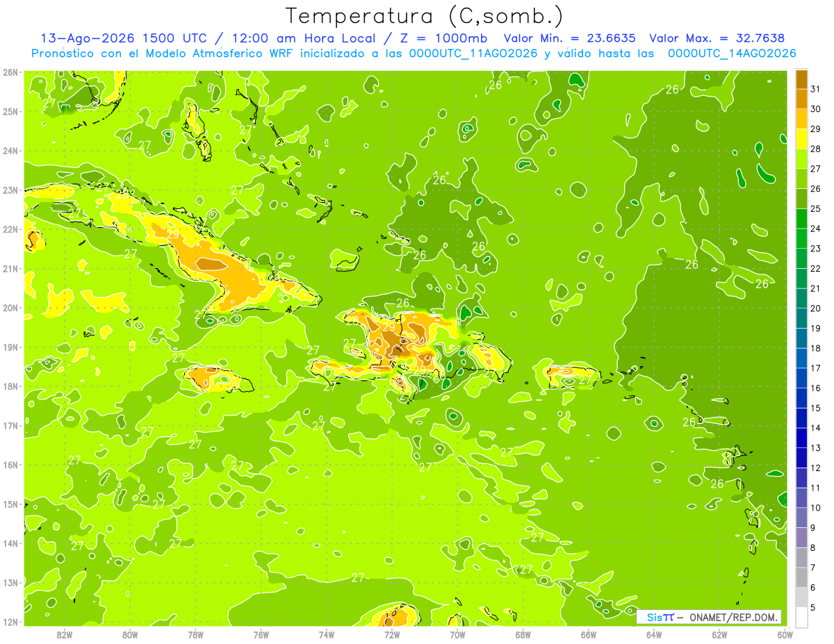Pick the teal swatch between legend 19 and 20
The width and height of the screenshot is (834, 644).
[x=801, y=318]
